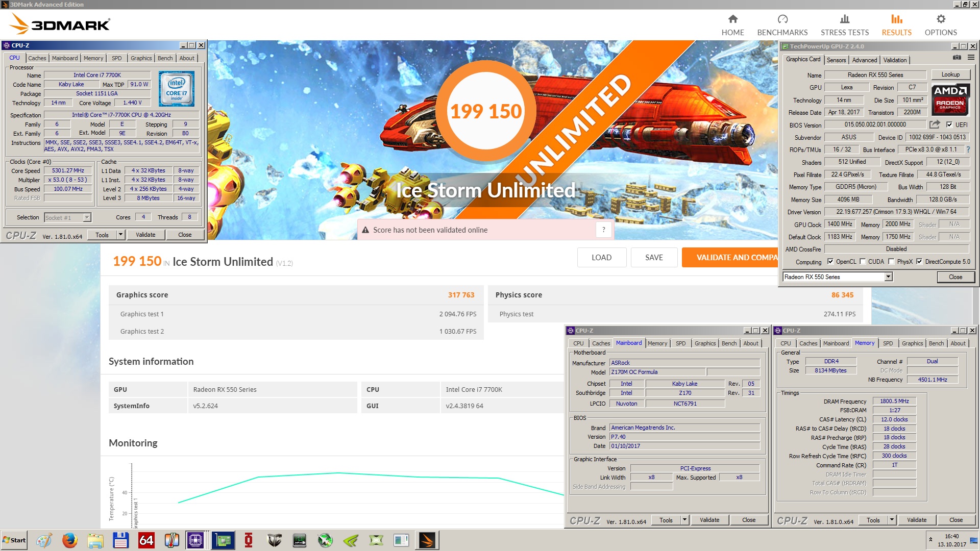Switch to the Sensors tab in GPU-Z
The width and height of the screenshot is (980, 551).
coord(836,60)
